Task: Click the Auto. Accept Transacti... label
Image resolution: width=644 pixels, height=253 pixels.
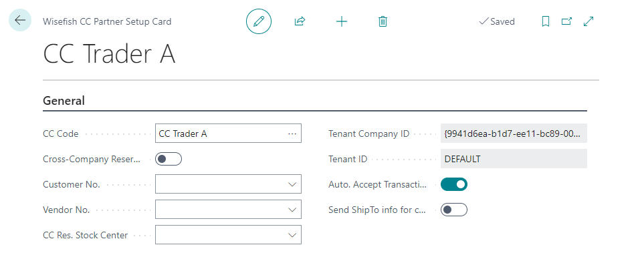Action: click(377, 184)
